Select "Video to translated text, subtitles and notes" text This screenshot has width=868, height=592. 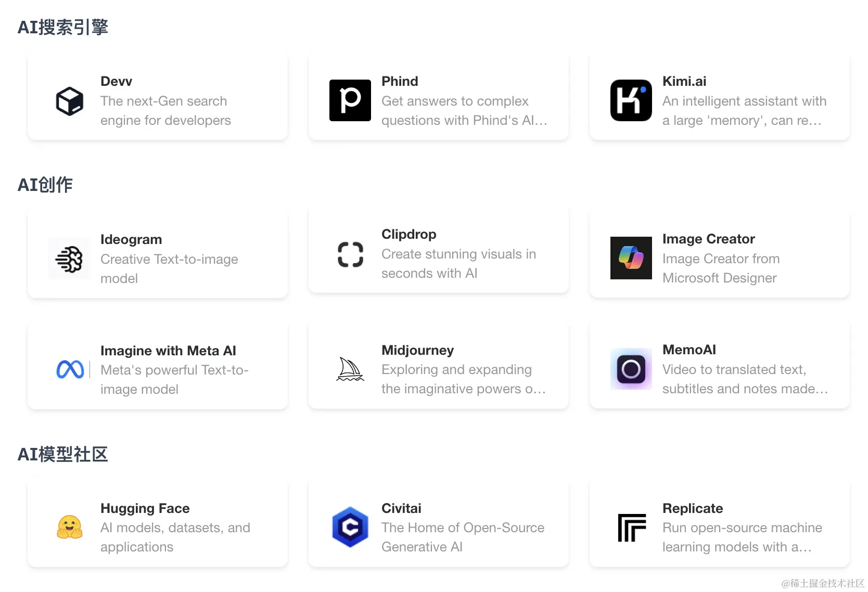coord(745,379)
